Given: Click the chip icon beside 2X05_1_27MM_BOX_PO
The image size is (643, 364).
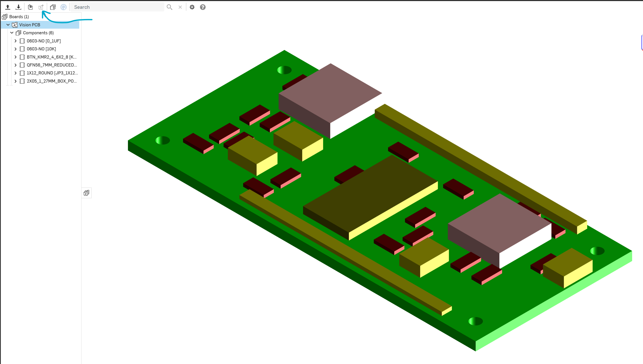Looking at the screenshot, I should point(22,81).
